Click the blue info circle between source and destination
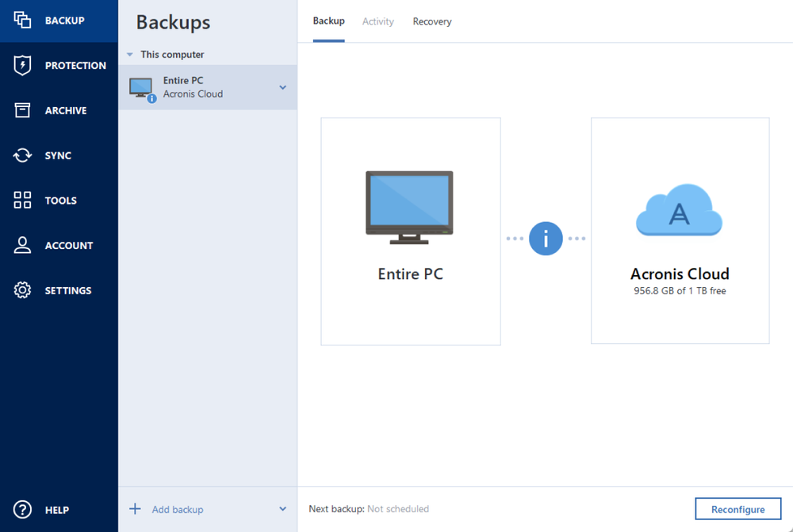The height and width of the screenshot is (532, 793). coord(546,238)
